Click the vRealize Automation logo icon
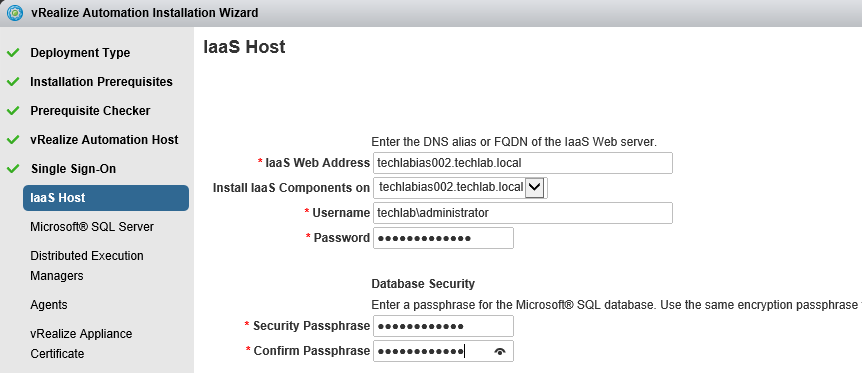Image resolution: width=862 pixels, height=373 pixels. (15, 12)
